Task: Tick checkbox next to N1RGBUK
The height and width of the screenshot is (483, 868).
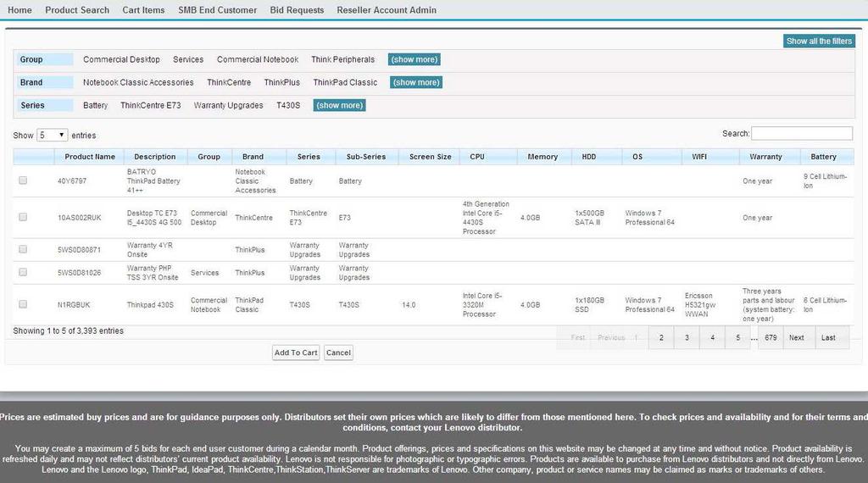Action: coord(23,303)
